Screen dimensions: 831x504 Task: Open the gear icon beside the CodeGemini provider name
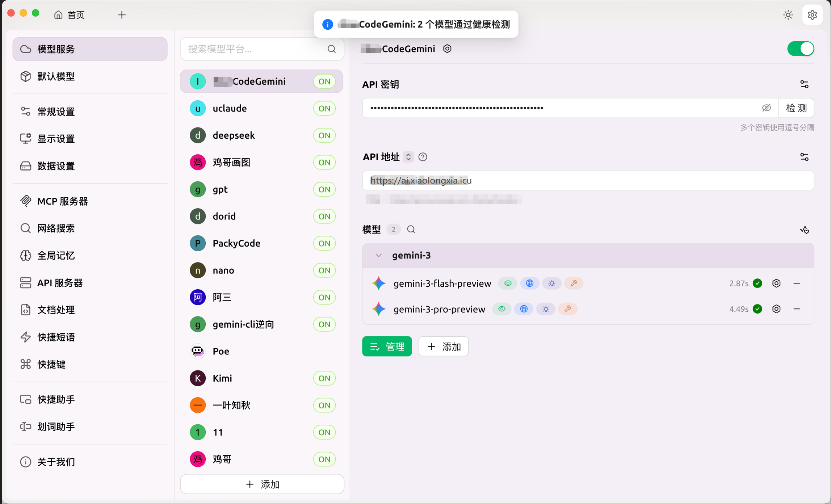(447, 49)
